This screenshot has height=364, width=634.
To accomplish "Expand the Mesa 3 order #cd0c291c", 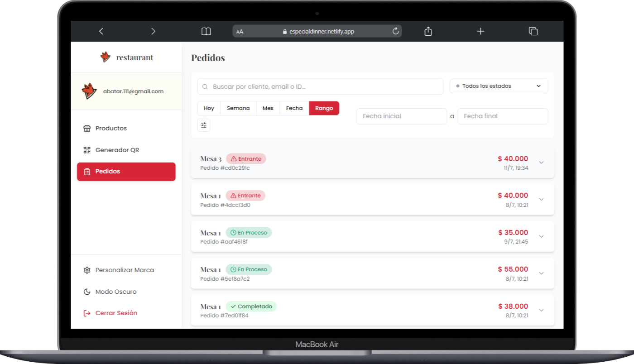I will (541, 163).
